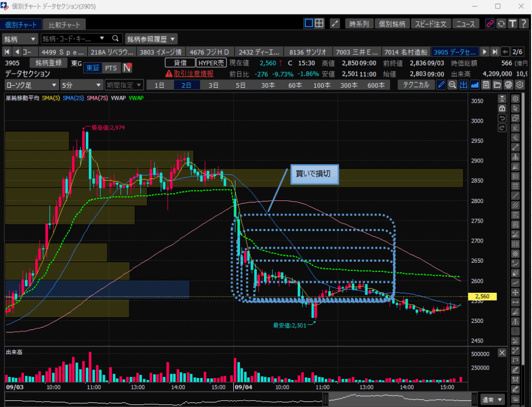Switch market to PTS
Screen dimensions: 532x407
point(111,68)
